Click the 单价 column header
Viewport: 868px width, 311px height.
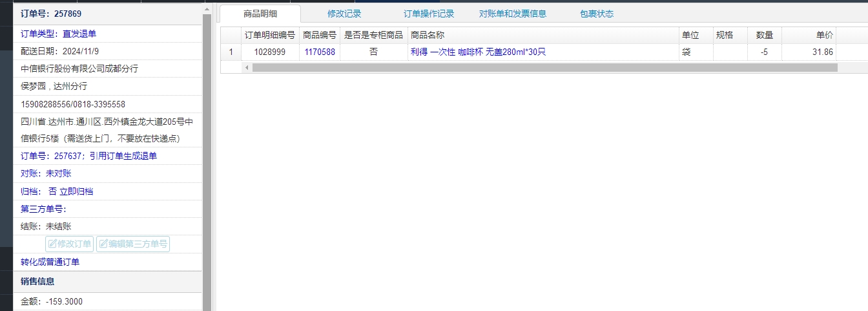tap(809, 35)
